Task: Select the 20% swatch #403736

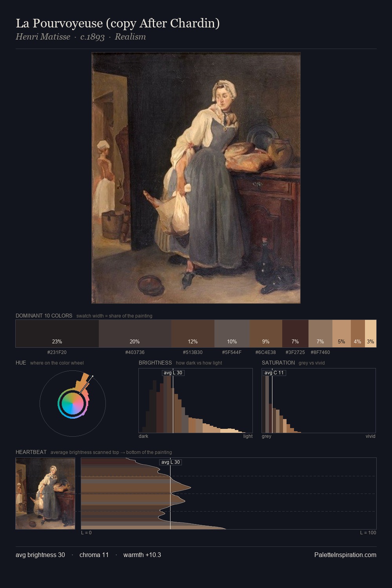Action: click(135, 334)
